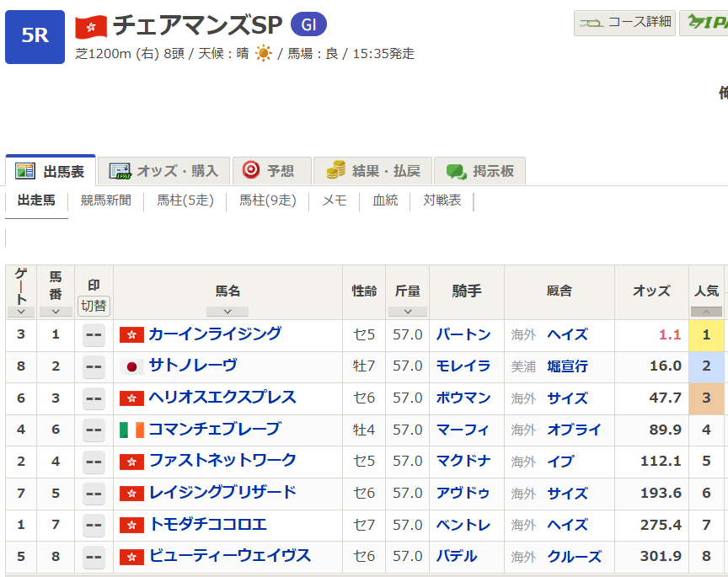Image resolution: width=728 pixels, height=577 pixels.
Task: Click yellow popularity cell ranked 1
Action: click(706, 335)
